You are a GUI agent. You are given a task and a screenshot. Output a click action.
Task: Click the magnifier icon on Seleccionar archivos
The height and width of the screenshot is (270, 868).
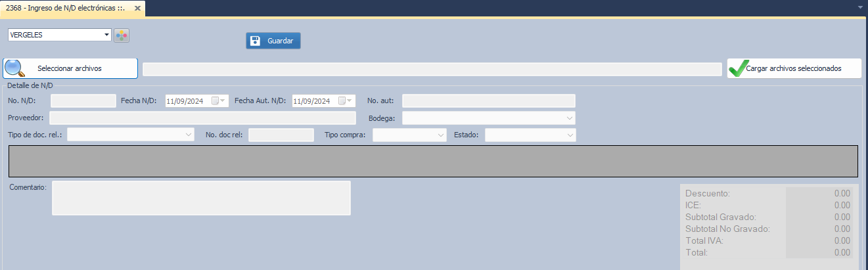click(x=15, y=68)
